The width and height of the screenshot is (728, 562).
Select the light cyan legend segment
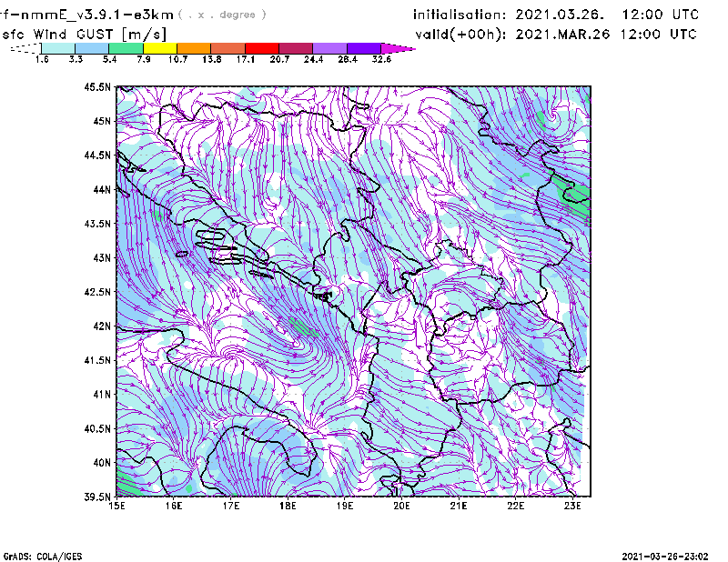point(58,47)
